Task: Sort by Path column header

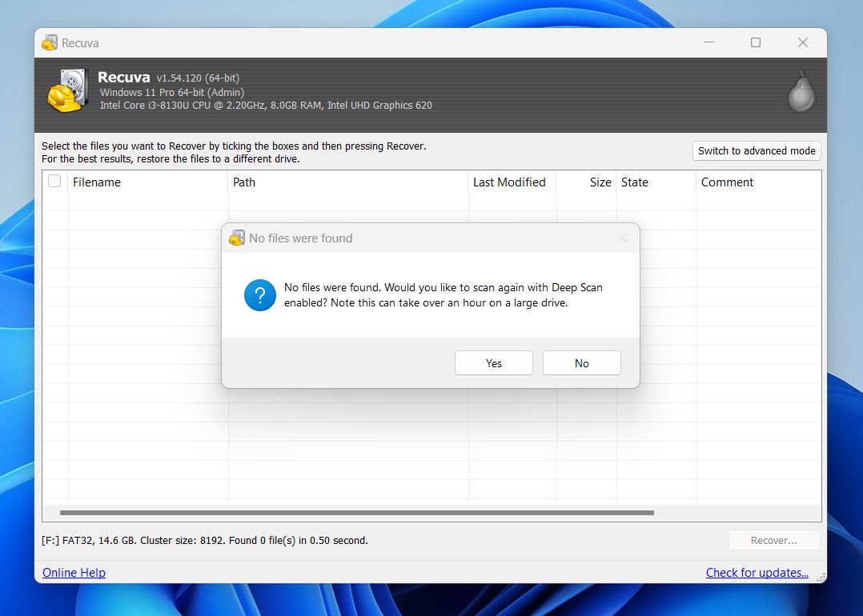Action: 347,182
